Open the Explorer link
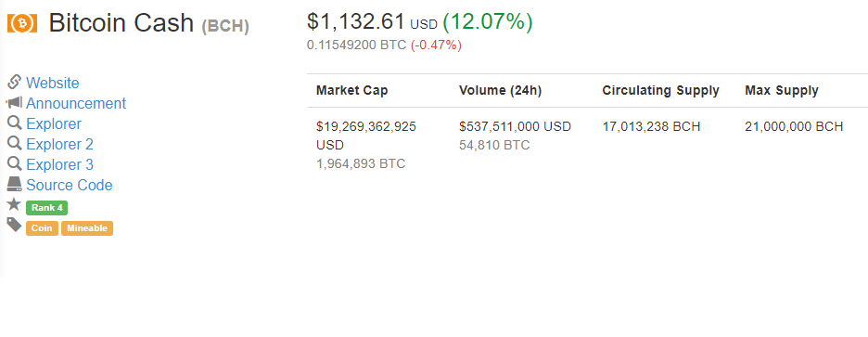 click(54, 124)
